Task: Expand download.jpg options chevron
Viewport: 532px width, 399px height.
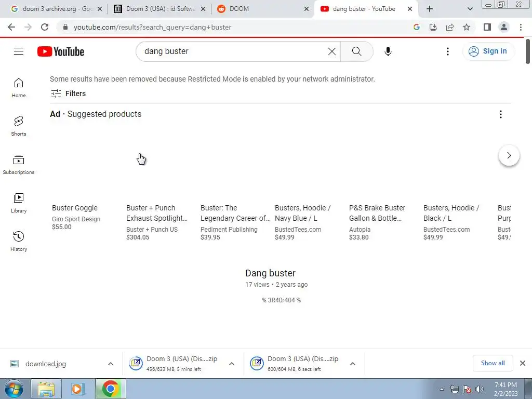Action: point(111,364)
